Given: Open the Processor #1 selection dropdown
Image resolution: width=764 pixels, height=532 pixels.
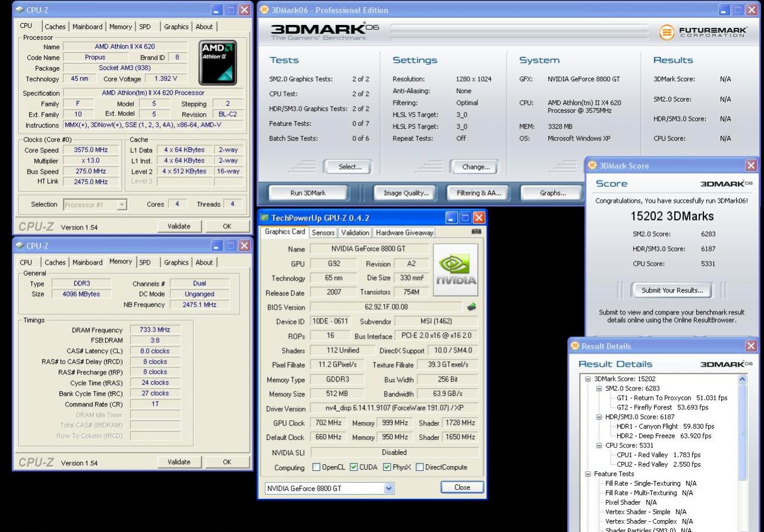Looking at the screenshot, I should pos(122,204).
